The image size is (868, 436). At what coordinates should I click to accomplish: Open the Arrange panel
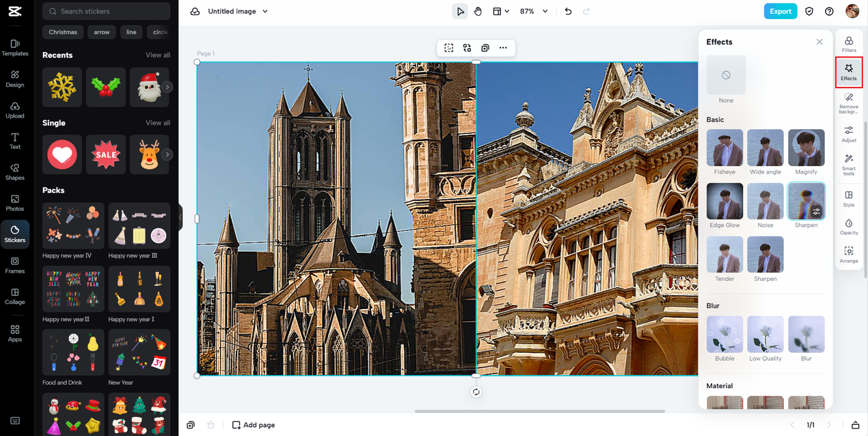coord(848,255)
